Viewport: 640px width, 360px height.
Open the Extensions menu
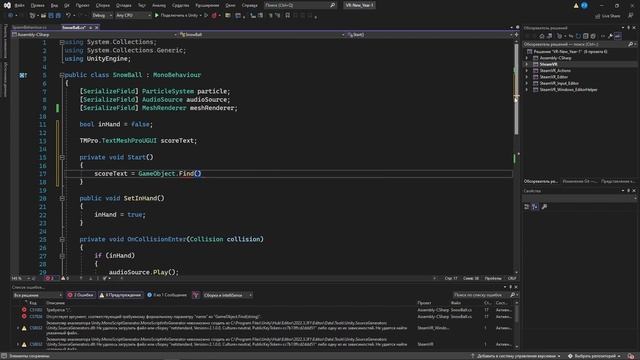(x=207, y=5)
